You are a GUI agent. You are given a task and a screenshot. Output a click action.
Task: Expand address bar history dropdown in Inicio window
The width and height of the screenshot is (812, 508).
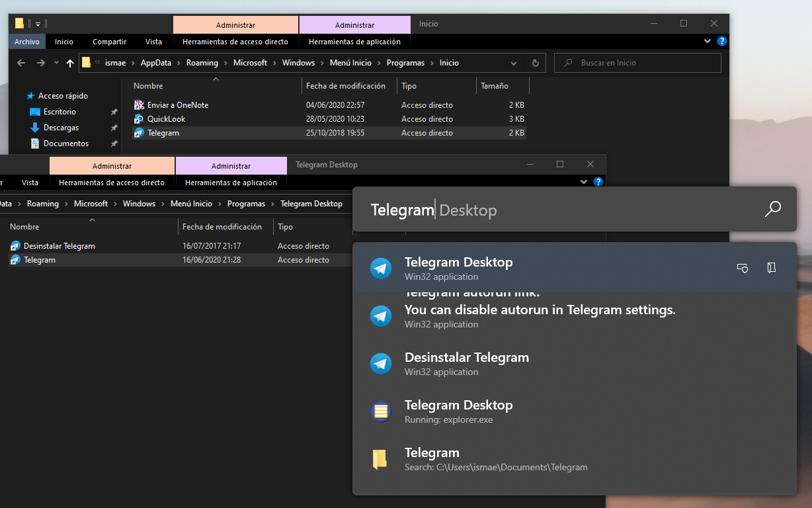(x=514, y=63)
